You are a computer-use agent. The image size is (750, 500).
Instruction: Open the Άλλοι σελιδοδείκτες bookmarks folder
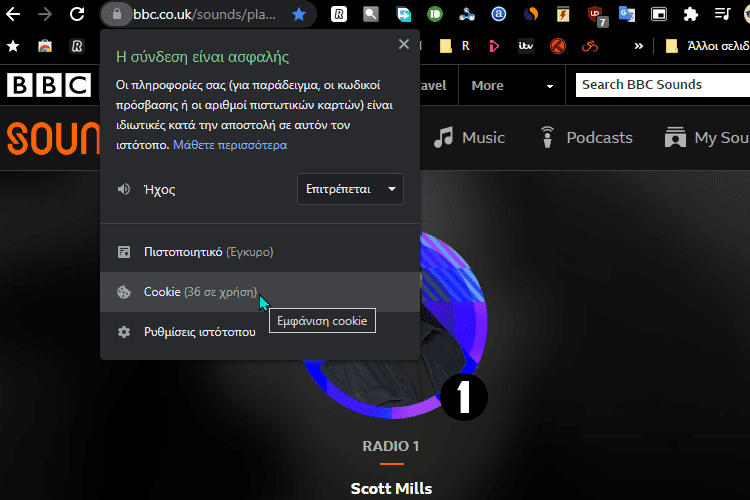coord(707,46)
